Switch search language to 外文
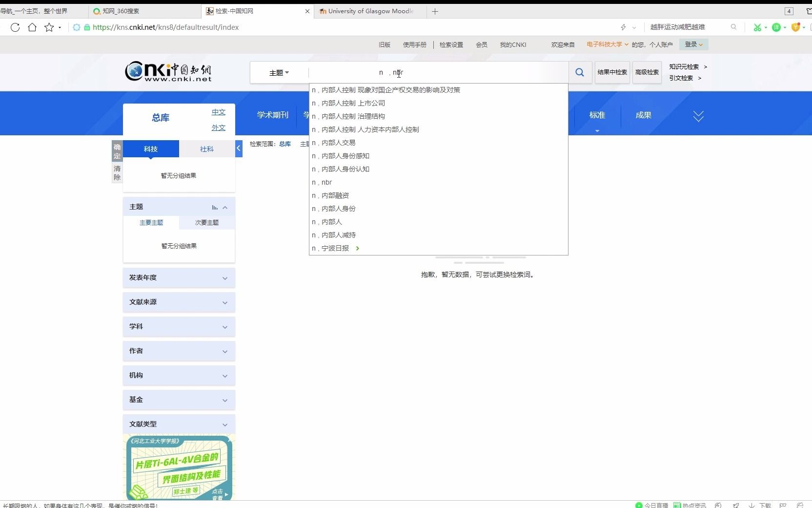 tap(218, 127)
